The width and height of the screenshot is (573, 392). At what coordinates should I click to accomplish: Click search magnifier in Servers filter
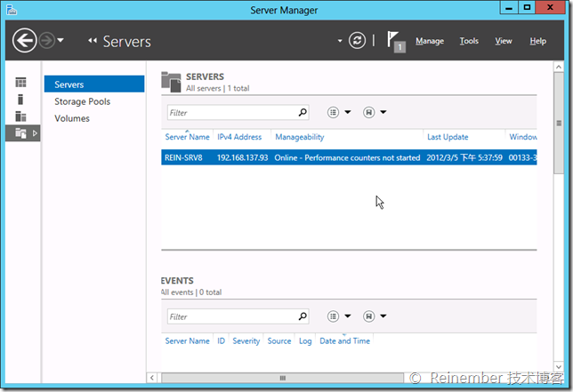[303, 113]
